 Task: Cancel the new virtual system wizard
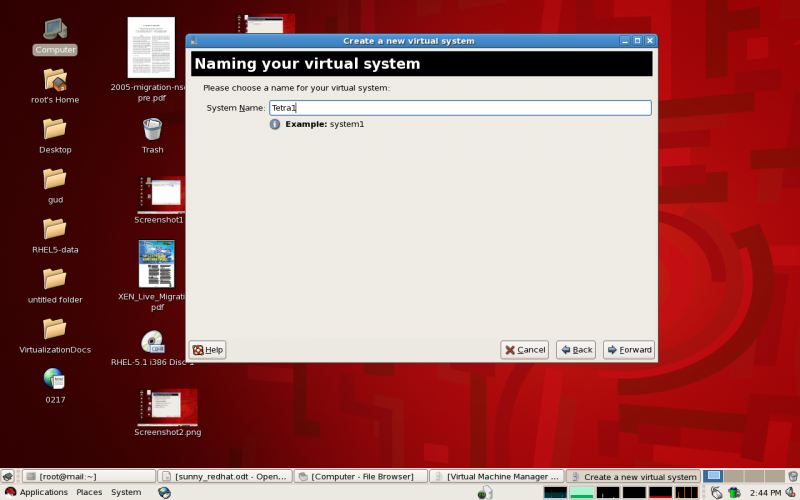point(524,349)
